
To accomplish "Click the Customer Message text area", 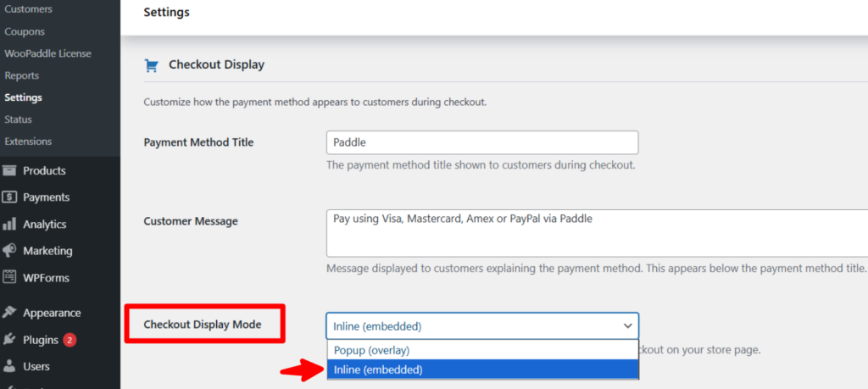I will 598,233.
